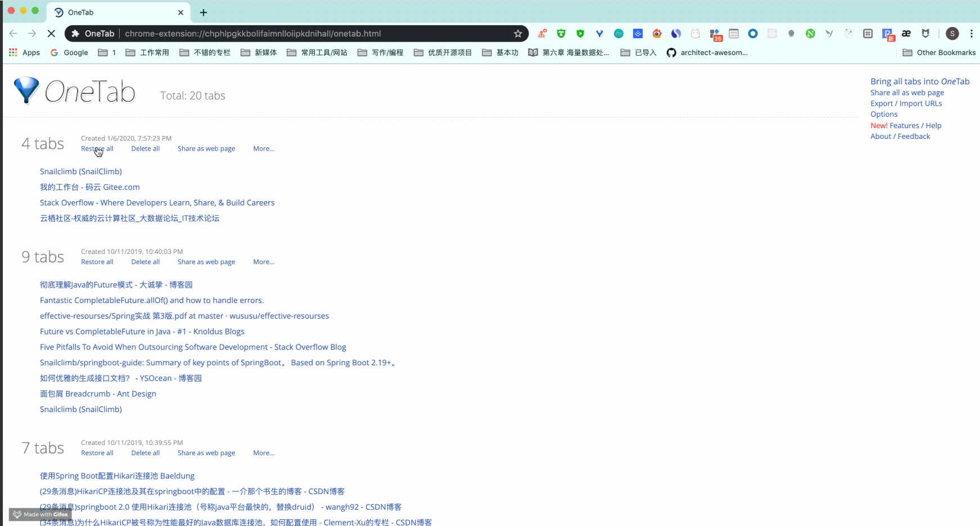Click the OneTab logo at page top

(x=75, y=91)
